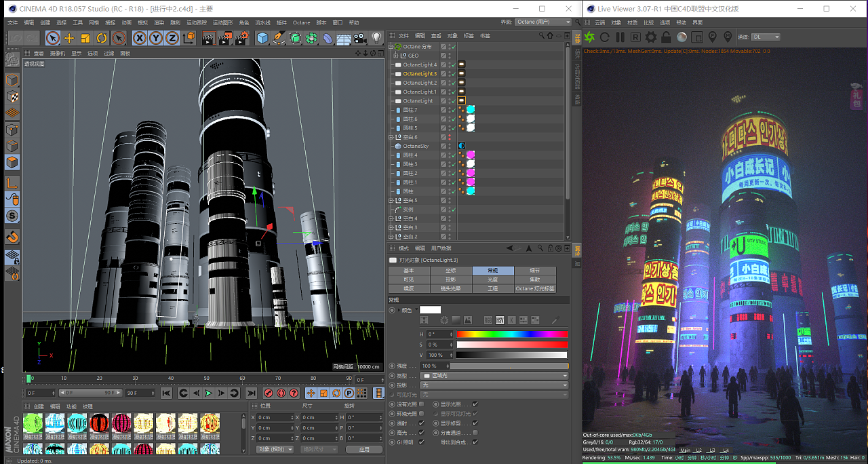Click the 强度 intensity slider

pyautogui.click(x=509, y=366)
